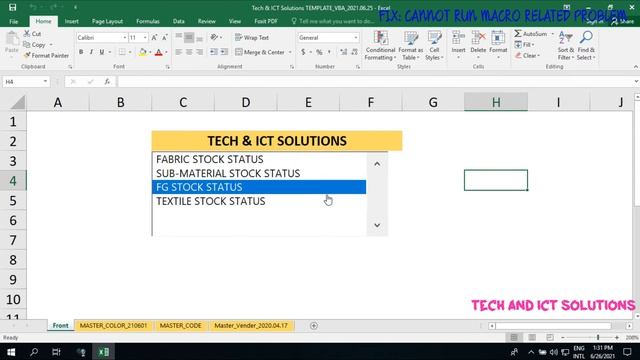Expand Merge & Center options arrow
The width and height of the screenshot is (640, 360).
[290, 52]
